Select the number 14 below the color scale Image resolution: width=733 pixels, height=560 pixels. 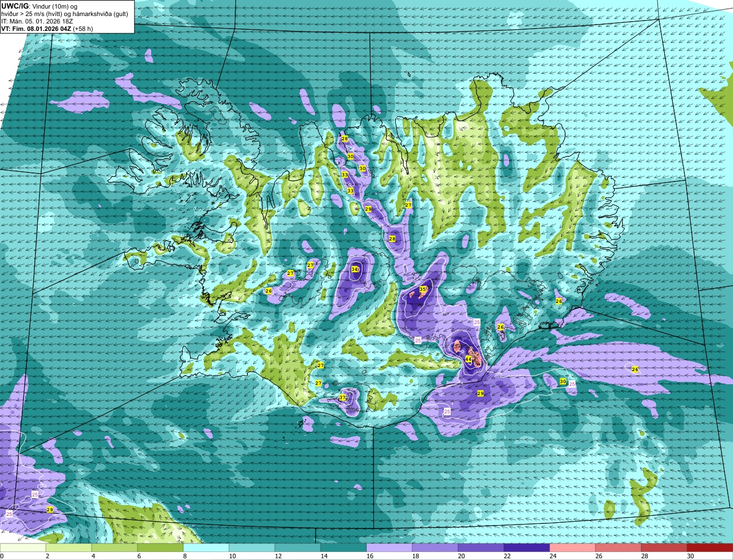(324, 556)
